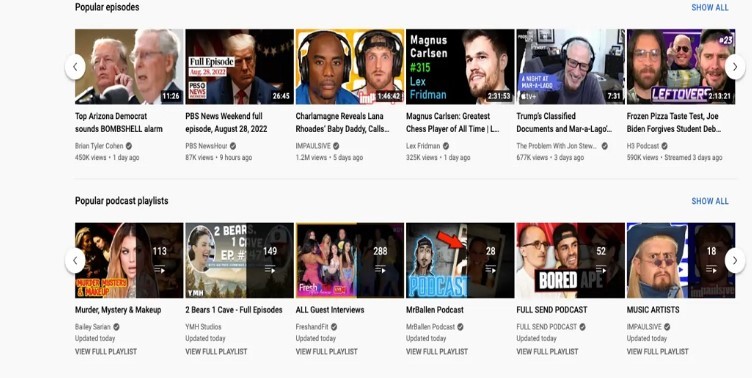Show next items in Popular episodes carousel

[x=735, y=67]
